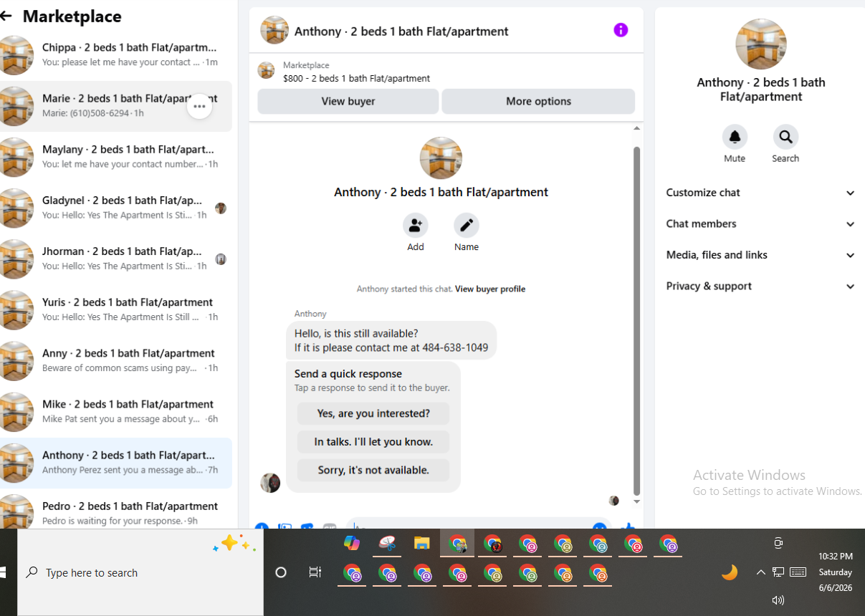
Task: Open network settings from the tray
Action: point(778,572)
